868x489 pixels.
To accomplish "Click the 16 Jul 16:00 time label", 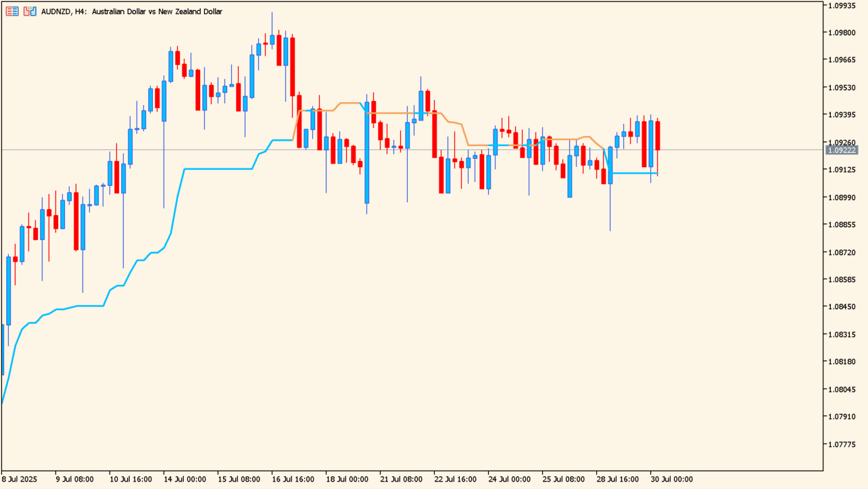I will [x=293, y=480].
